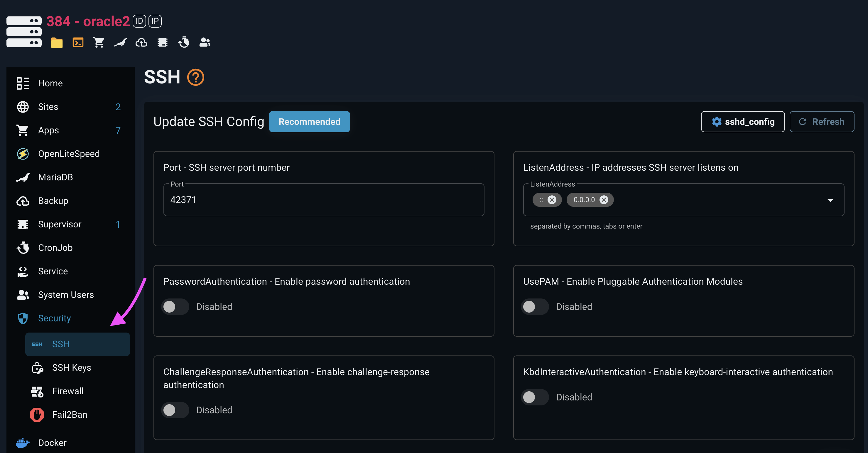Expand the ListenAddress dropdown arrow
Screen dimensions: 868x453
pos(830,200)
